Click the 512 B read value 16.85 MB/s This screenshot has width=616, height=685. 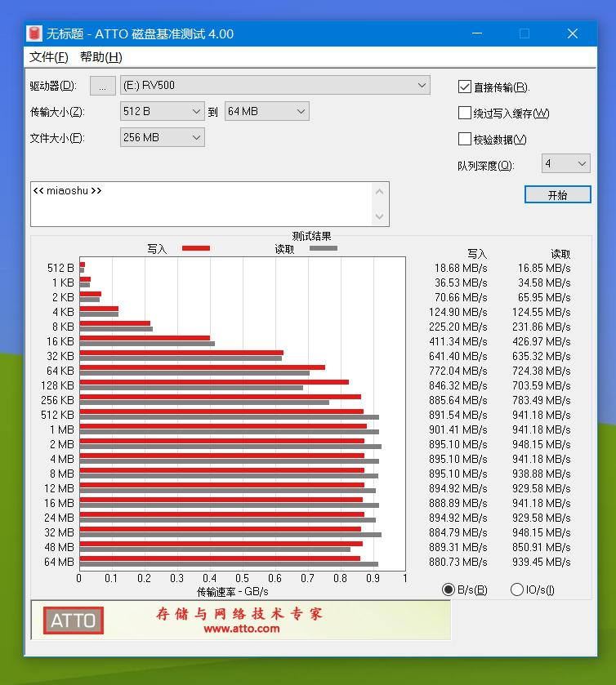544,269
